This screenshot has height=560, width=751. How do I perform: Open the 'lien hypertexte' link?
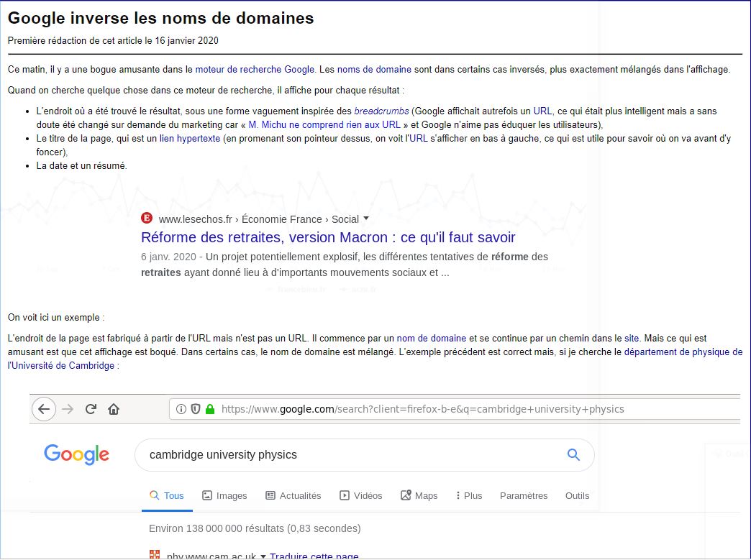190,139
